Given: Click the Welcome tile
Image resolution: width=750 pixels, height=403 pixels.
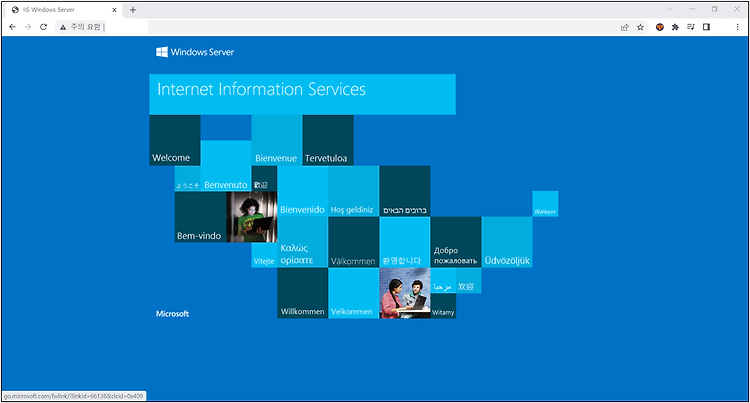Looking at the screenshot, I should (x=175, y=140).
